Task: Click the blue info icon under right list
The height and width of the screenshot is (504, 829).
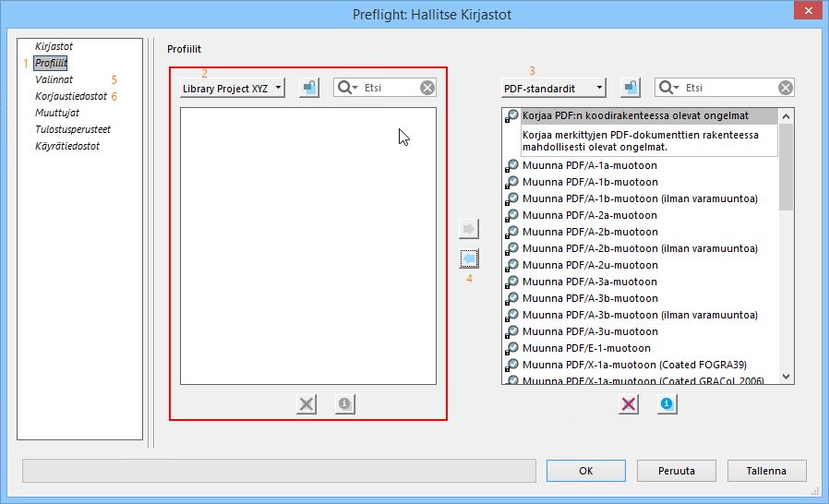Action: click(667, 404)
